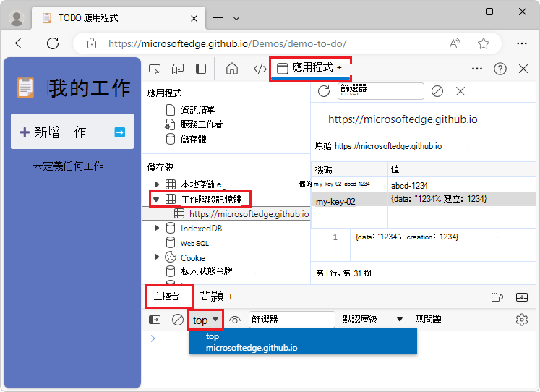Open Read aloud icon
540x392 pixels.
pos(455,43)
